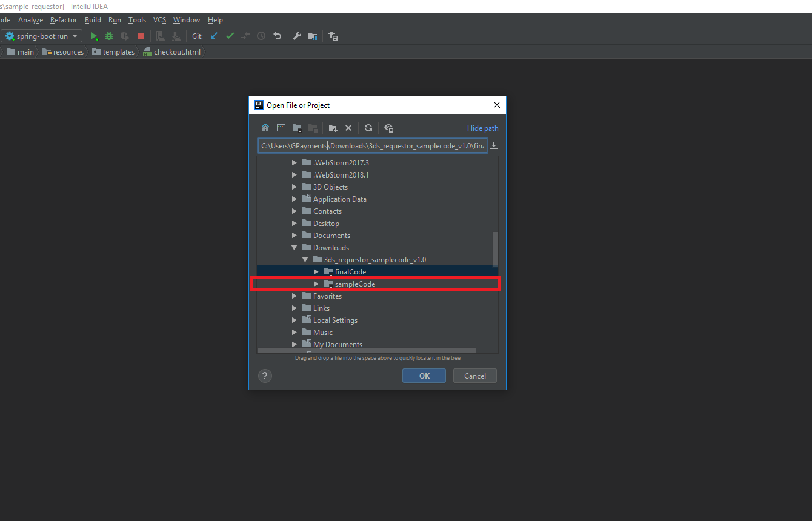Open the VCS menu
Image resolution: width=812 pixels, height=521 pixels.
159,20
